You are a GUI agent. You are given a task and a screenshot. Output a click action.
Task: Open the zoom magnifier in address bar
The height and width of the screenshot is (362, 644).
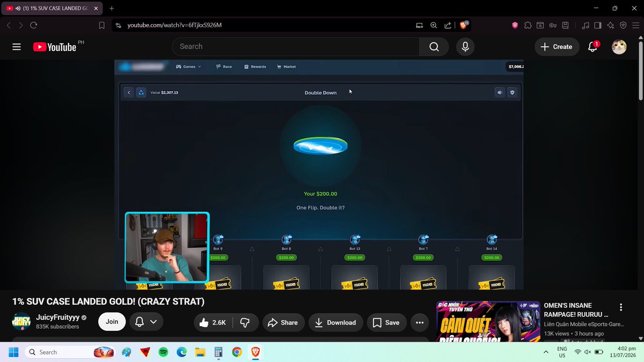pyautogui.click(x=433, y=25)
